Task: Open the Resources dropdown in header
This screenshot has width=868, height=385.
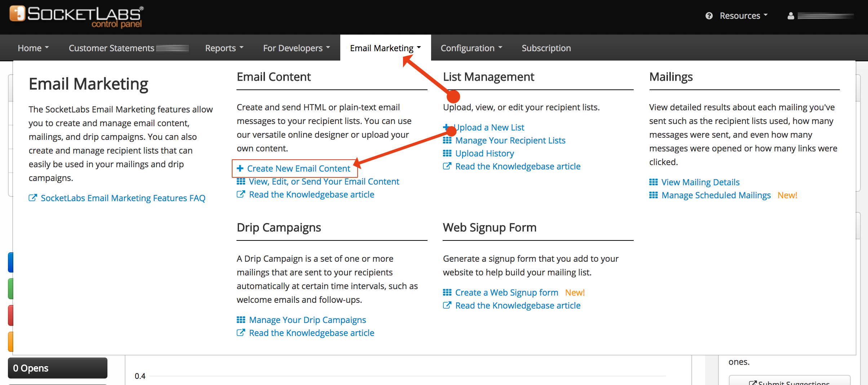Action: [744, 16]
